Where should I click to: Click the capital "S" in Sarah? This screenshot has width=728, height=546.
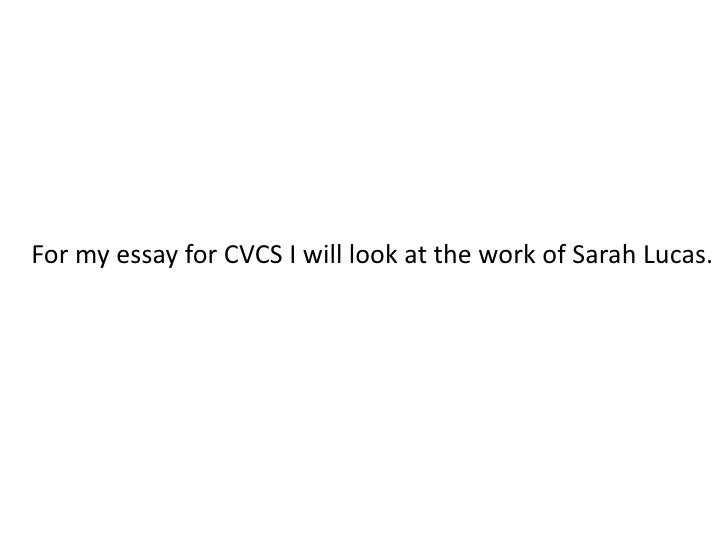(x=578, y=254)
